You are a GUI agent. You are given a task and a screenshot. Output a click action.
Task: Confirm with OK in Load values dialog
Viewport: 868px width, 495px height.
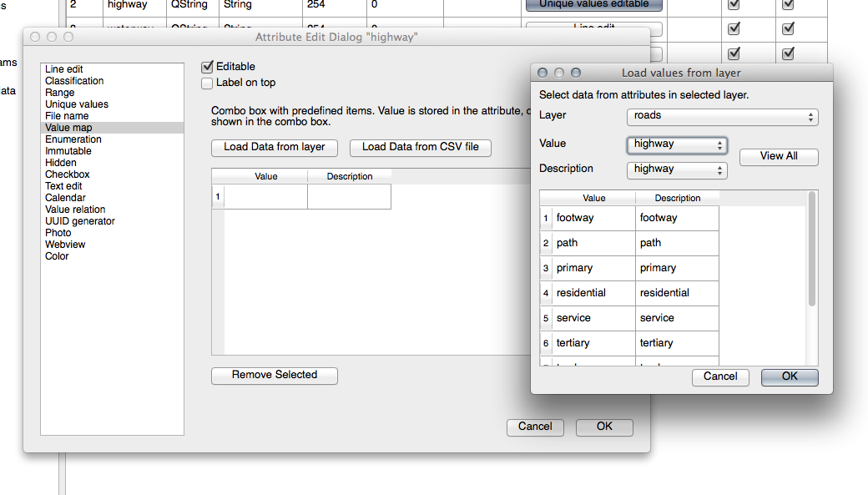[790, 377]
